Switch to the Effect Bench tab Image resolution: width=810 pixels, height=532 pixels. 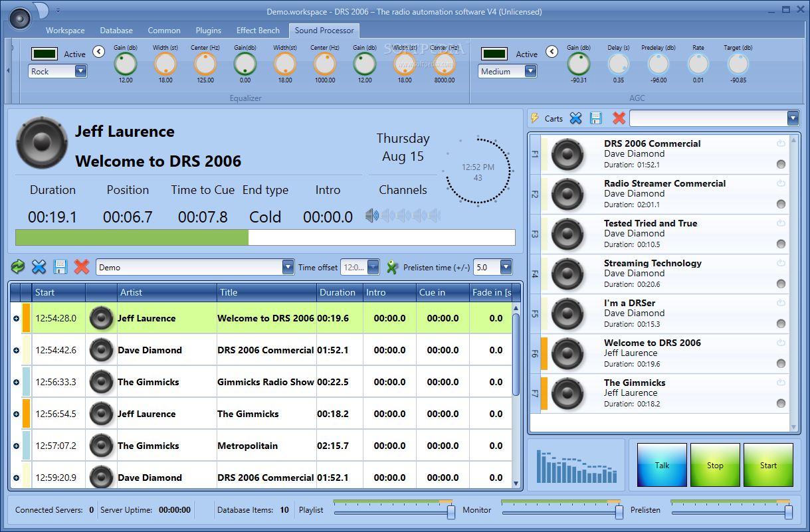click(258, 31)
